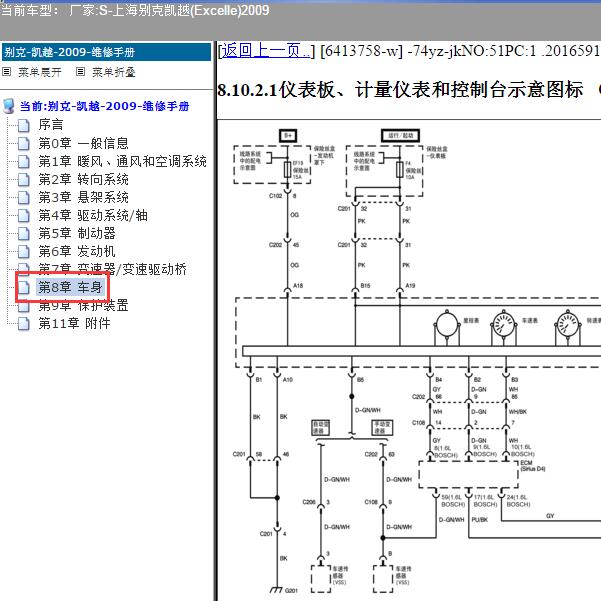Open 第3章 悬架系统 chapter
This screenshot has height=601, width=601.
tap(83, 197)
